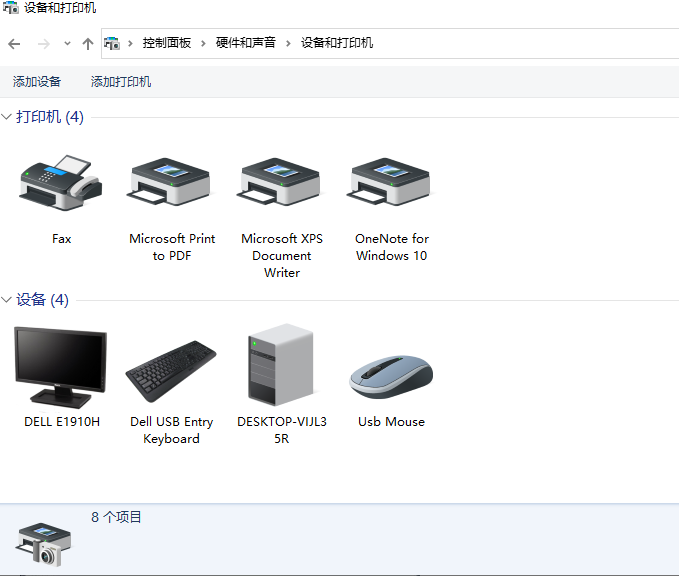Click the Dell USB Entry Keyboard label
Image resolution: width=679 pixels, height=576 pixels.
tap(171, 430)
